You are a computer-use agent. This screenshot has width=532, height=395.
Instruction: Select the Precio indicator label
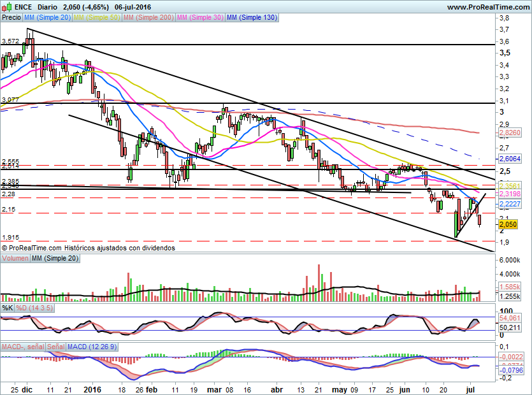pyautogui.click(x=11, y=18)
